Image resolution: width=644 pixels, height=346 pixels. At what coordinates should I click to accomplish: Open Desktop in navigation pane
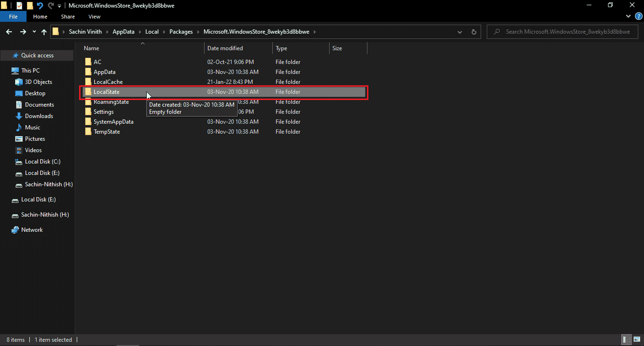coord(35,93)
